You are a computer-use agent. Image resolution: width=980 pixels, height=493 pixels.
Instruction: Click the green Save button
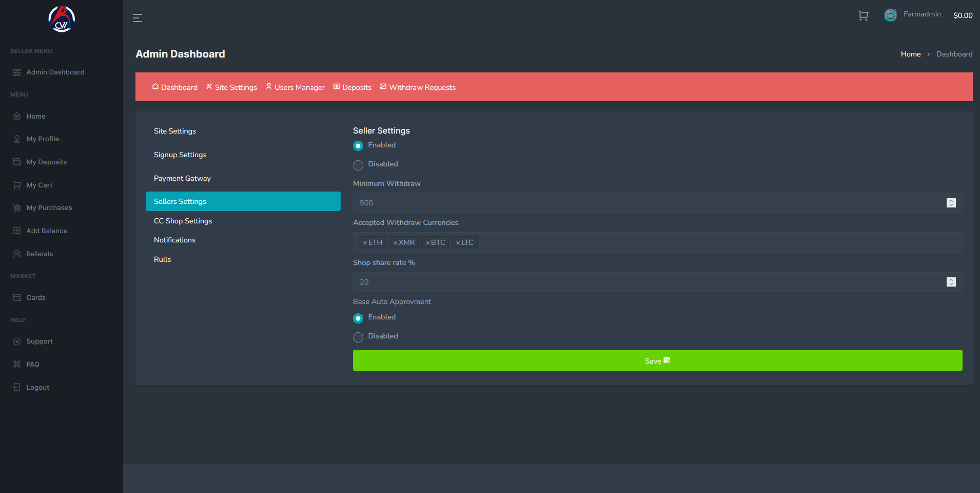click(x=657, y=361)
